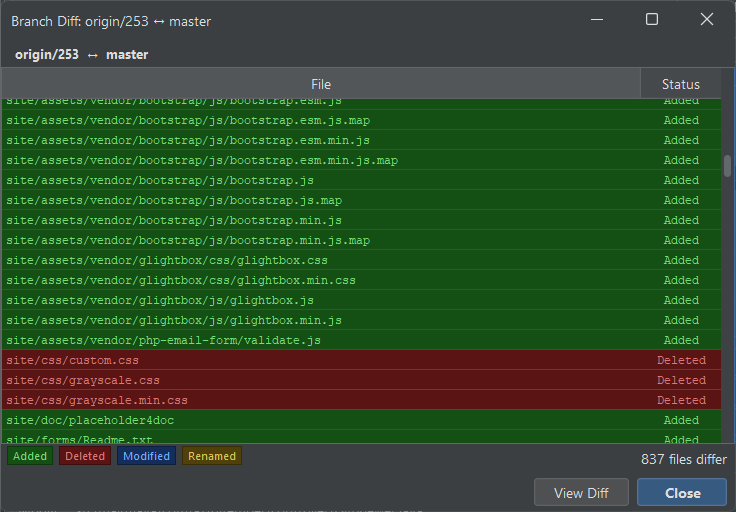Screen dimensions: 736x512
Task: Minimize the Branch Diff window
Action: click(x=598, y=20)
